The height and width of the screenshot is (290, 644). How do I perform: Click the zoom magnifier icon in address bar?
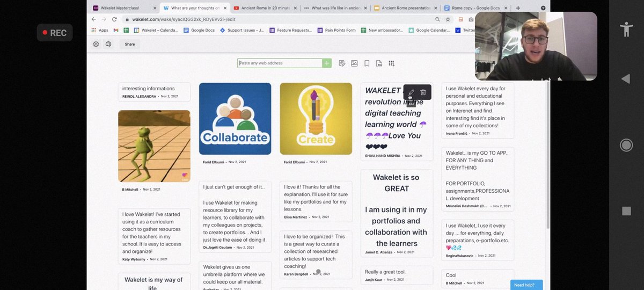point(438,19)
